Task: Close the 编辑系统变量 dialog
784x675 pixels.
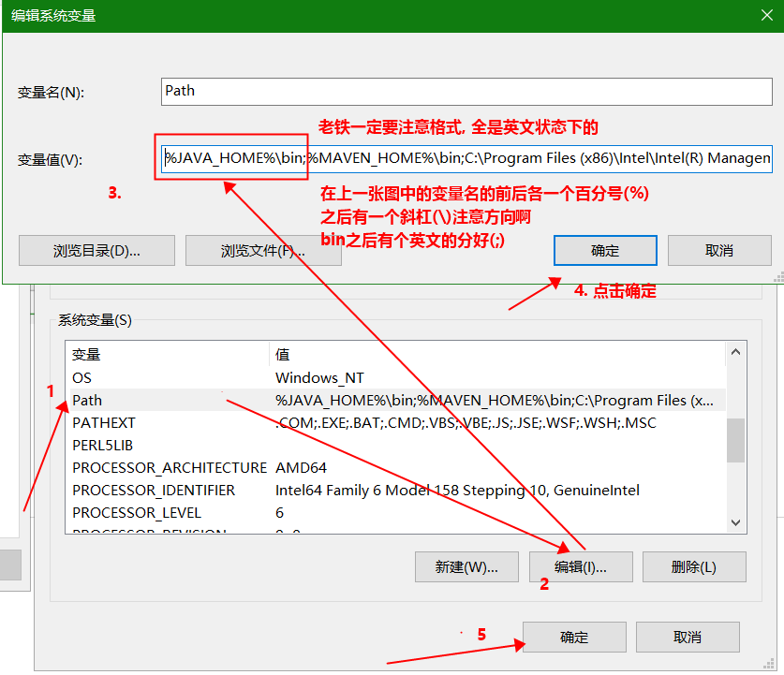Action: 766,15
